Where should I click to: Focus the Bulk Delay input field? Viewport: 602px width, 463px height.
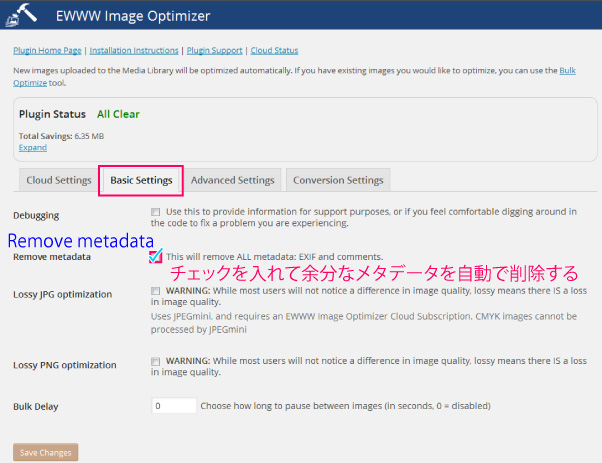(174, 406)
